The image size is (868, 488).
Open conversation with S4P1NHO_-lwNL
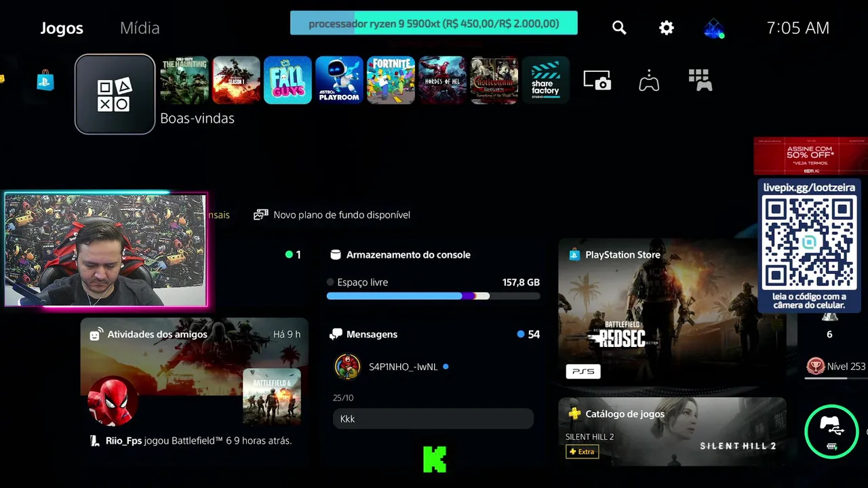point(403,367)
